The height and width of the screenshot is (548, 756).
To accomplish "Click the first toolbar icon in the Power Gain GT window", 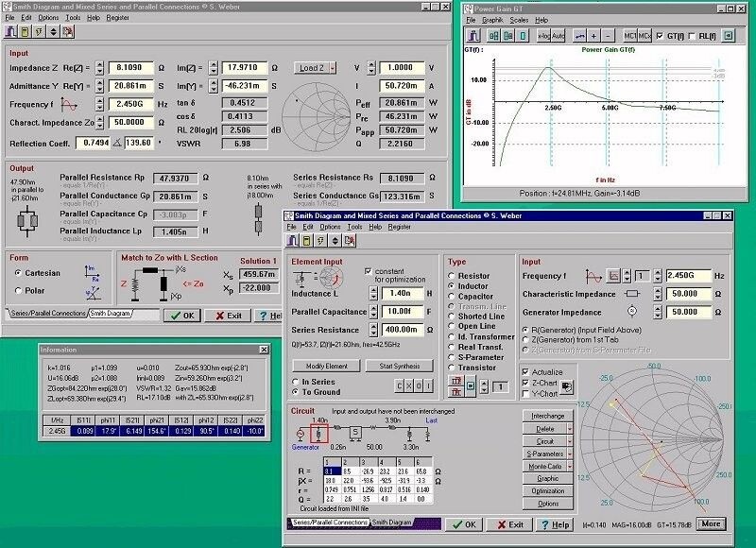I will (473, 36).
